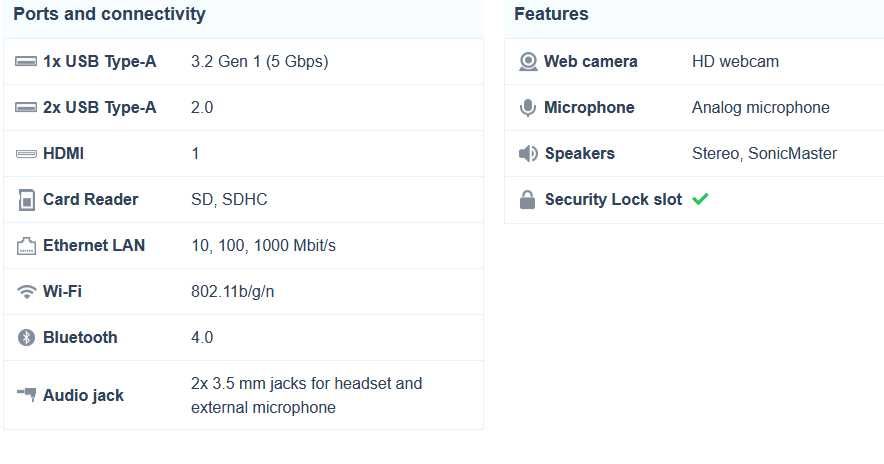Image resolution: width=884 pixels, height=464 pixels.
Task: Click the Web camera icon
Action: point(528,62)
